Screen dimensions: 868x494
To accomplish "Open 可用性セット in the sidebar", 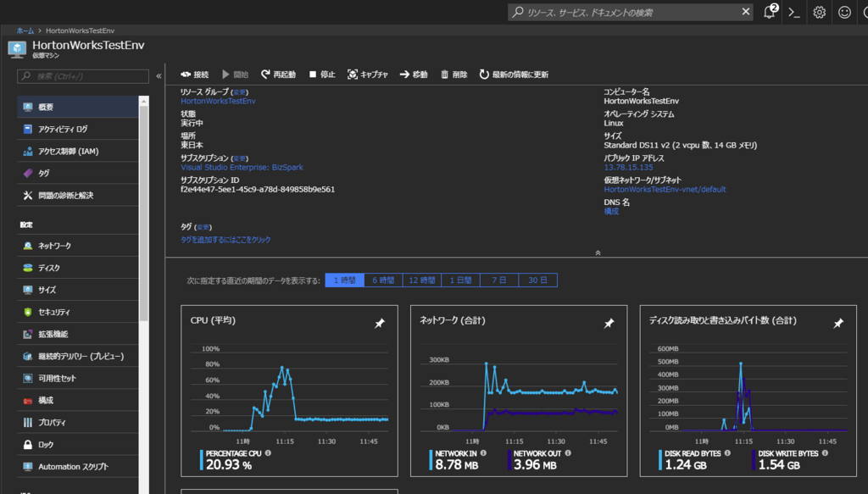I will (x=77, y=379).
